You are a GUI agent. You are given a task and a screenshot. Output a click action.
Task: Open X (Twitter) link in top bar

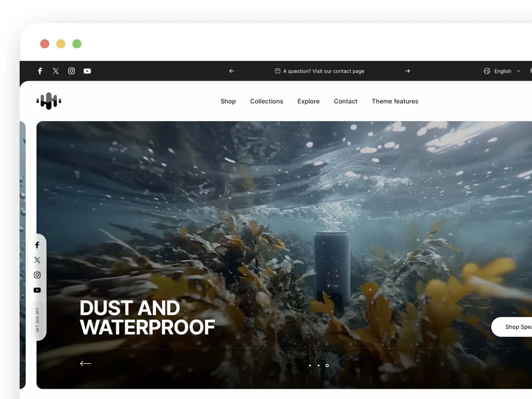coord(56,71)
